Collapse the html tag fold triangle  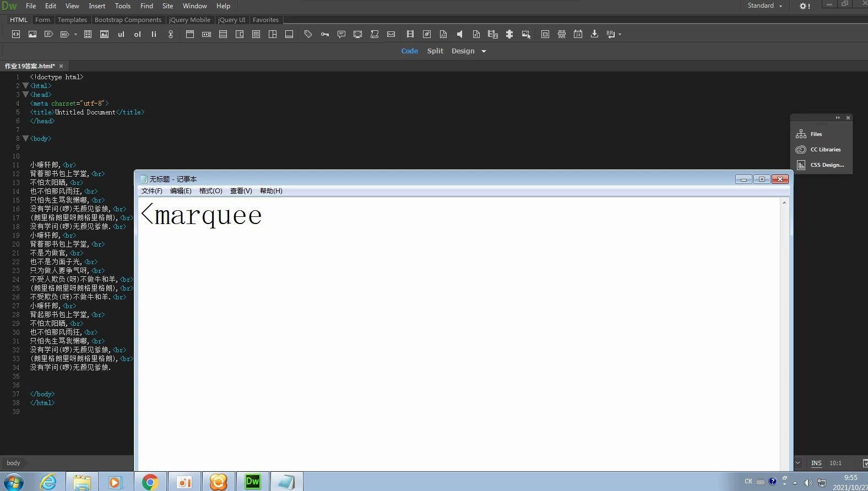point(25,86)
